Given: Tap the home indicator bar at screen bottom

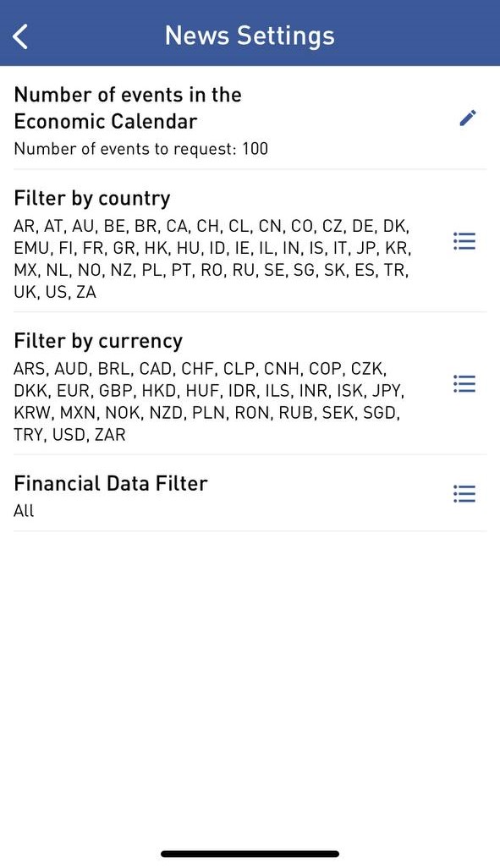Looking at the screenshot, I should tap(250, 854).
